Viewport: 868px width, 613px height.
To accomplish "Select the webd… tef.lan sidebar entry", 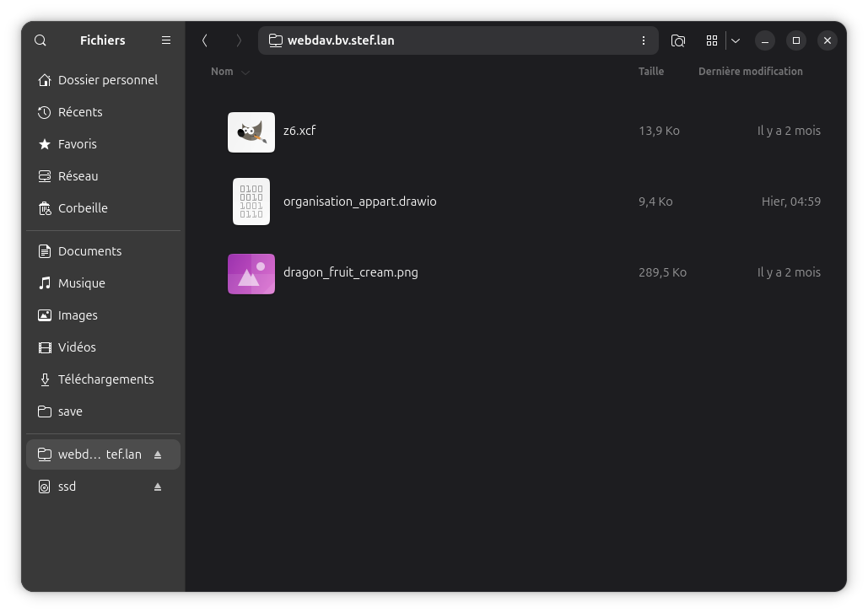I will [104, 454].
